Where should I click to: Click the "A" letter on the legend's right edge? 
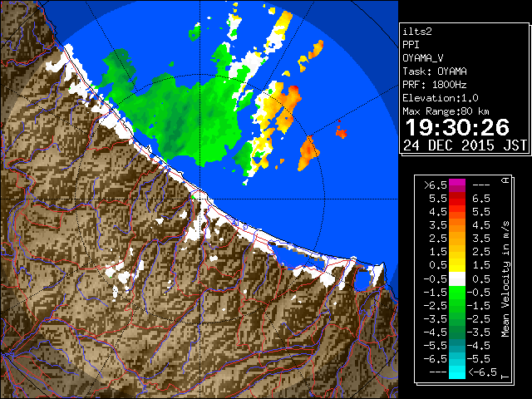click(x=505, y=180)
